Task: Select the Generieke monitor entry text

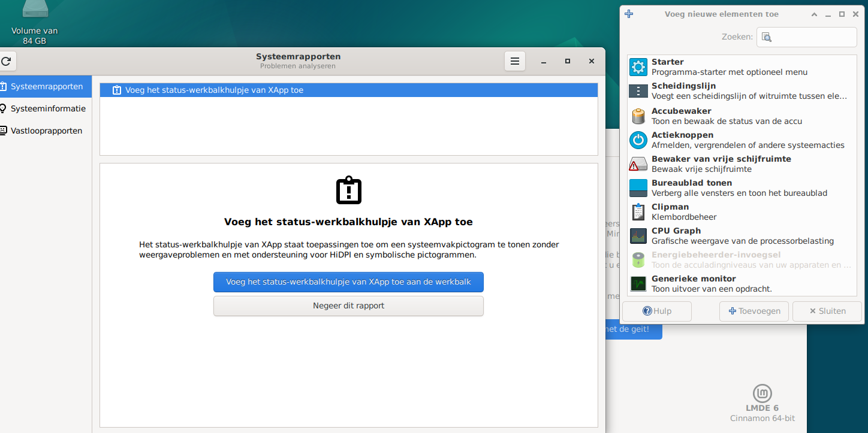Action: pos(712,283)
